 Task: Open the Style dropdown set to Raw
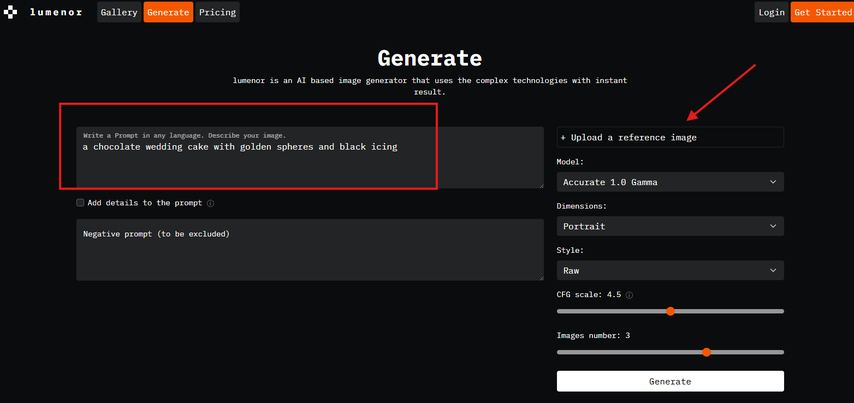[x=670, y=270]
